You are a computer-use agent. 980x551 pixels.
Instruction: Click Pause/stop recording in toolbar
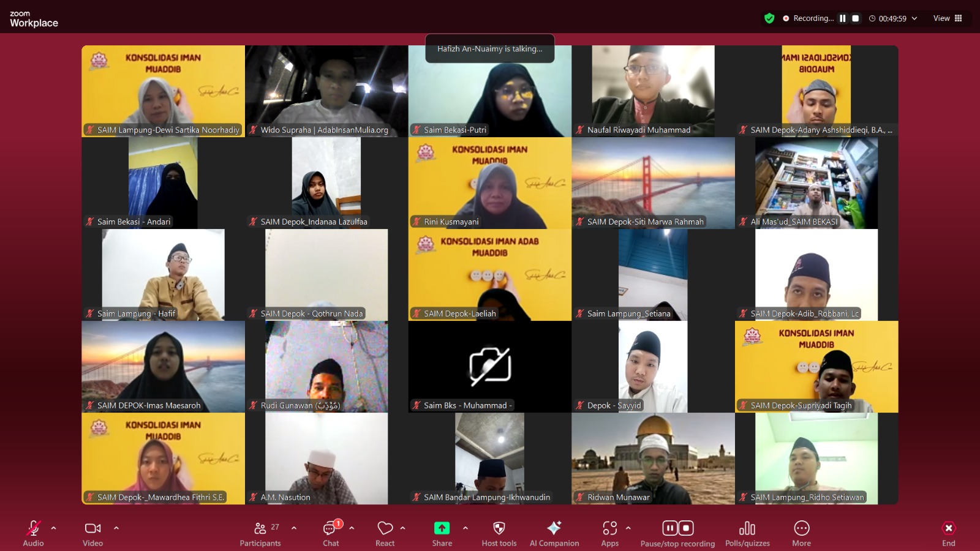[677, 533]
